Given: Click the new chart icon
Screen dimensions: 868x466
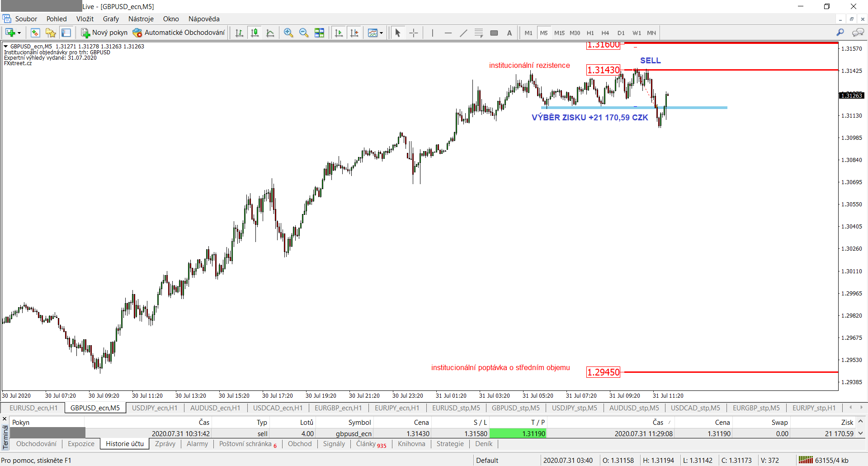Looking at the screenshot, I should pos(10,33).
